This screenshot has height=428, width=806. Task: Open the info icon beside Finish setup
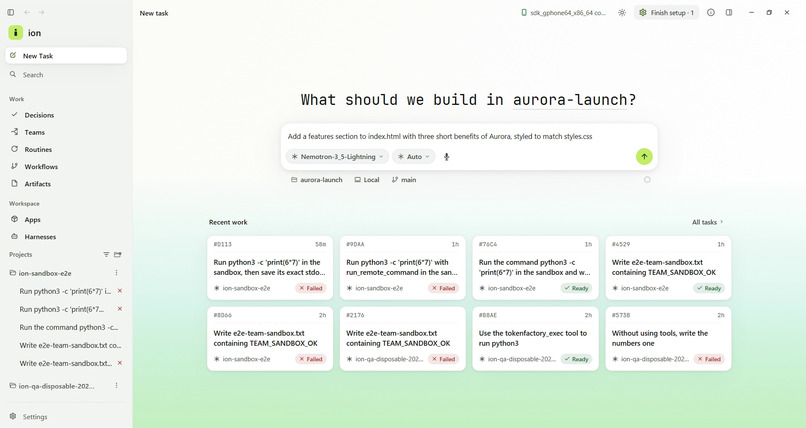[x=711, y=13]
